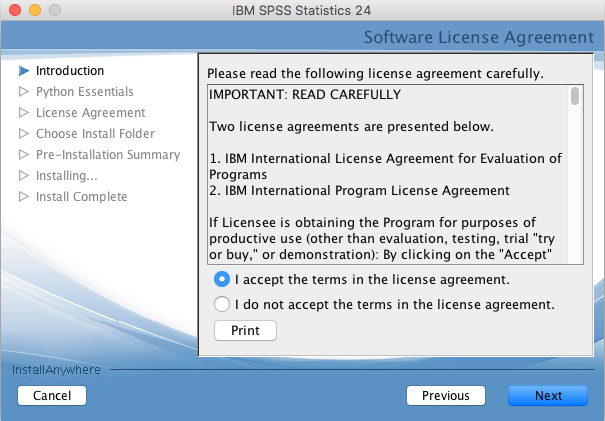The width and height of the screenshot is (605, 421).
Task: Select the Choose Install Folder label
Action: click(95, 134)
